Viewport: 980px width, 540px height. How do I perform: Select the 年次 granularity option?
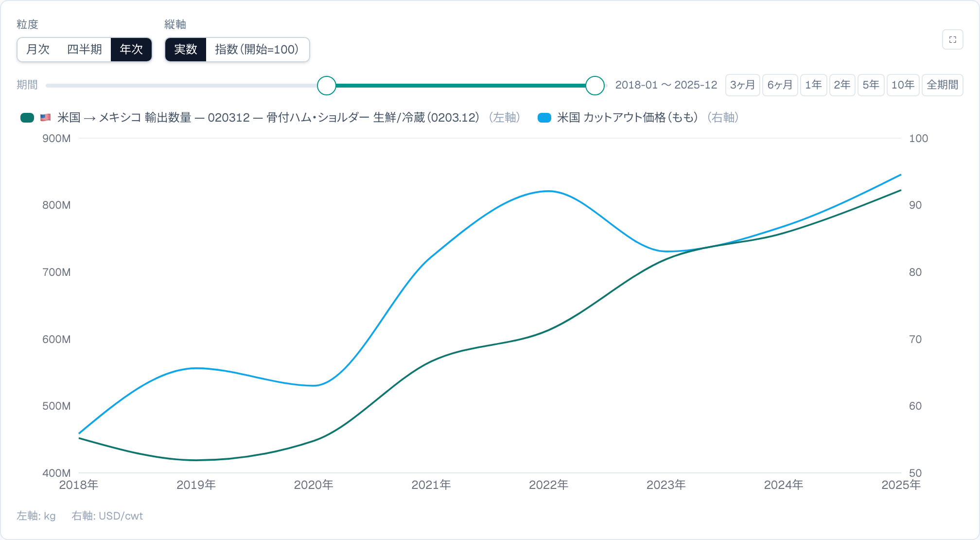point(131,50)
